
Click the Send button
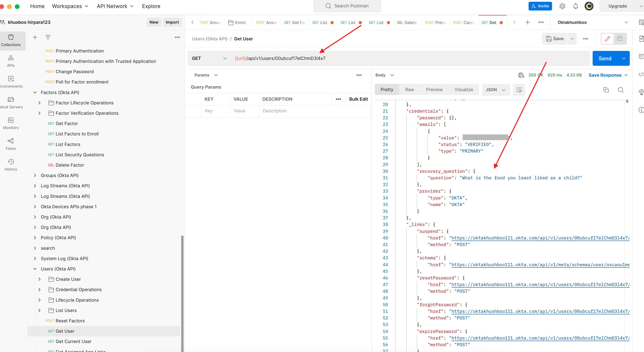605,59
